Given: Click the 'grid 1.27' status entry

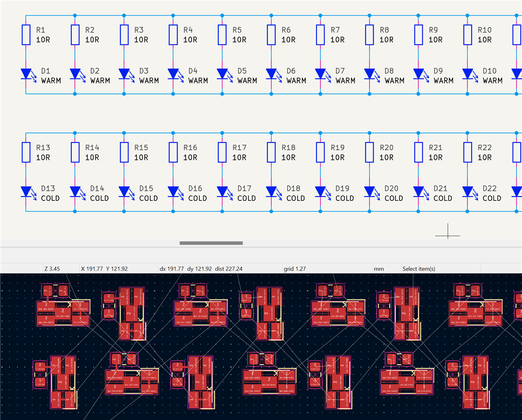Looking at the screenshot, I should 295,269.
